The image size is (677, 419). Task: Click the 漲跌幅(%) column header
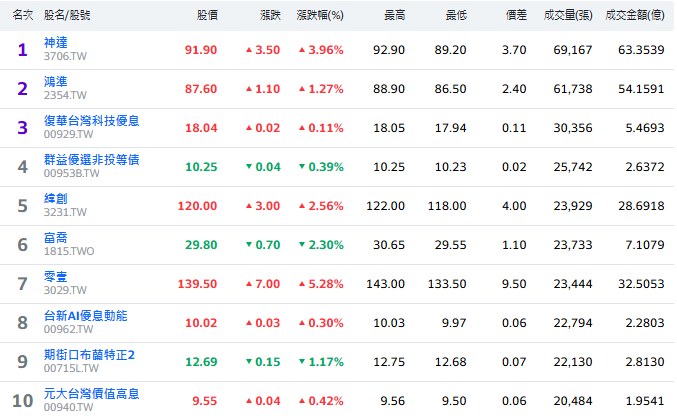coord(320,15)
